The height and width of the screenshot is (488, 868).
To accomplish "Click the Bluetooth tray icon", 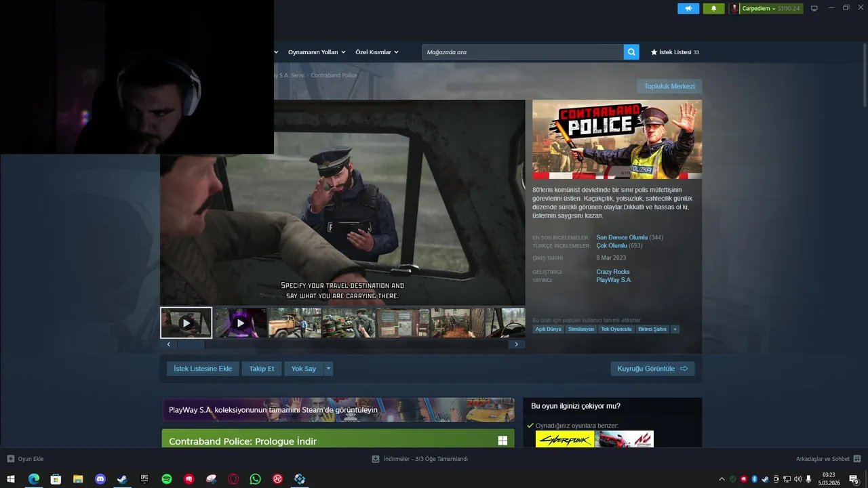I will pyautogui.click(x=754, y=479).
